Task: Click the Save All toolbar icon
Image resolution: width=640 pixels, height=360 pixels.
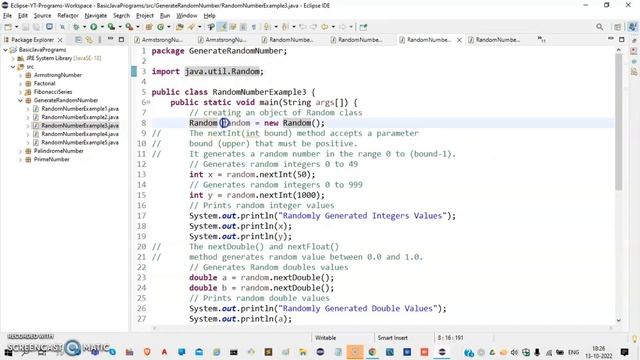Action: pyautogui.click(x=36, y=27)
